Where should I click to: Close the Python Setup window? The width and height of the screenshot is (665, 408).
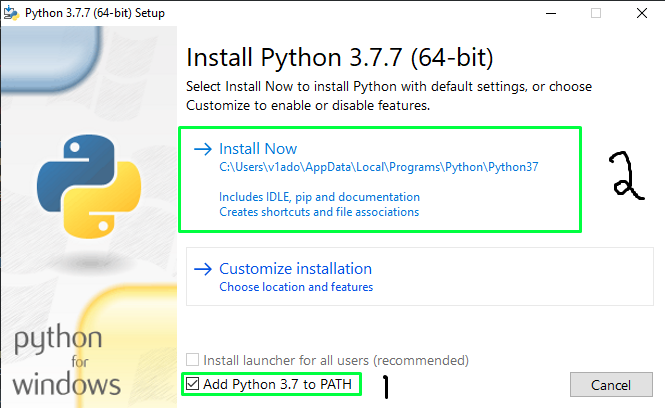642,13
